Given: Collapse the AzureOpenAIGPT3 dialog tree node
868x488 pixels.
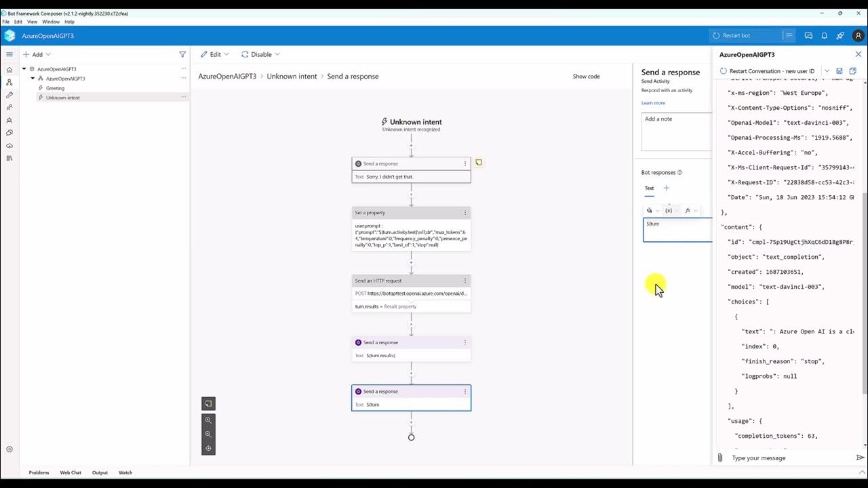Looking at the screenshot, I should [x=33, y=79].
